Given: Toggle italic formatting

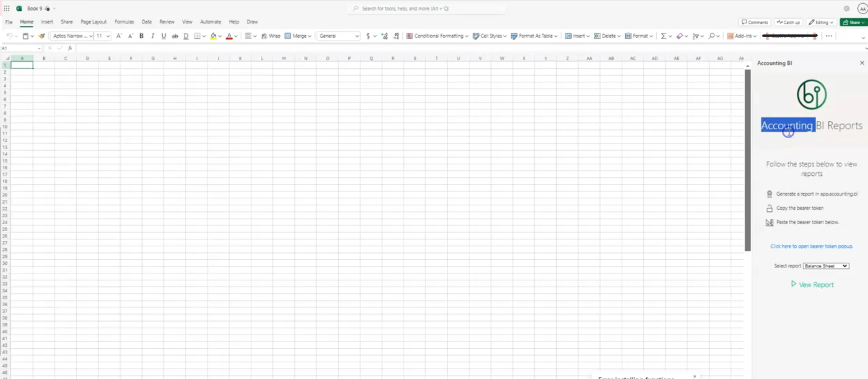Looking at the screenshot, I should pyautogui.click(x=152, y=36).
